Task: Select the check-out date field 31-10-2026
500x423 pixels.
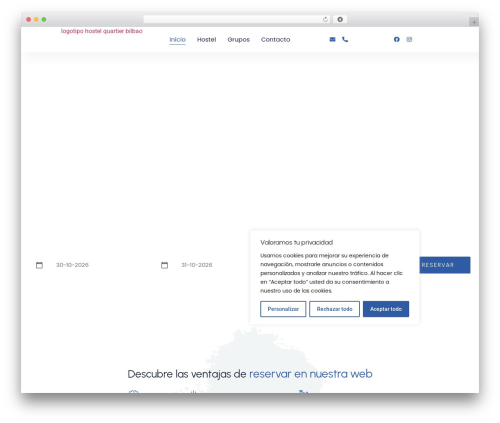Action: click(197, 265)
